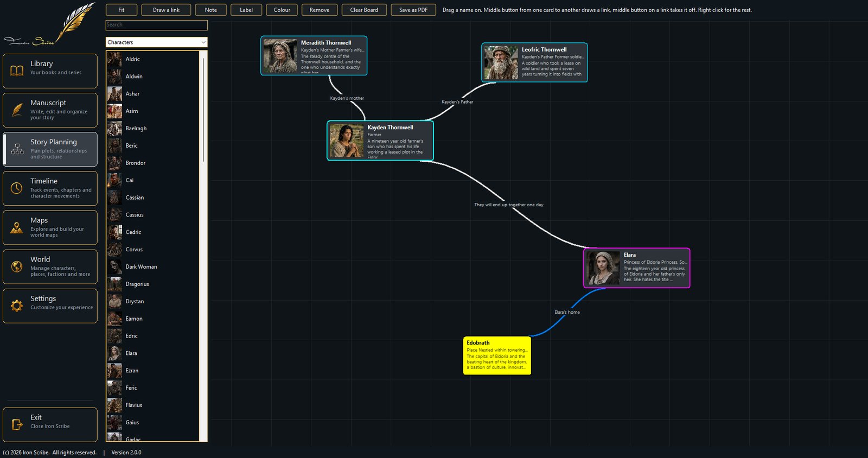Image resolution: width=868 pixels, height=458 pixels.
Task: Click Elara's portrait on the board card
Action: [603, 268]
